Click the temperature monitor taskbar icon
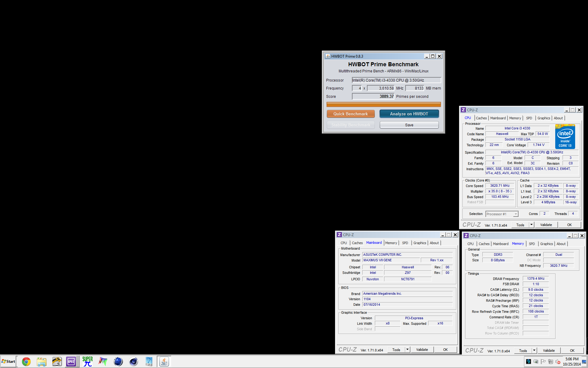This screenshot has height=368, width=588. (x=57, y=362)
